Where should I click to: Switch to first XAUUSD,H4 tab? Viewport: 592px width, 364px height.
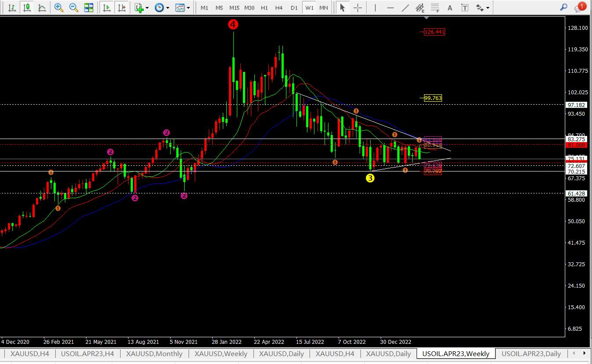point(30,353)
